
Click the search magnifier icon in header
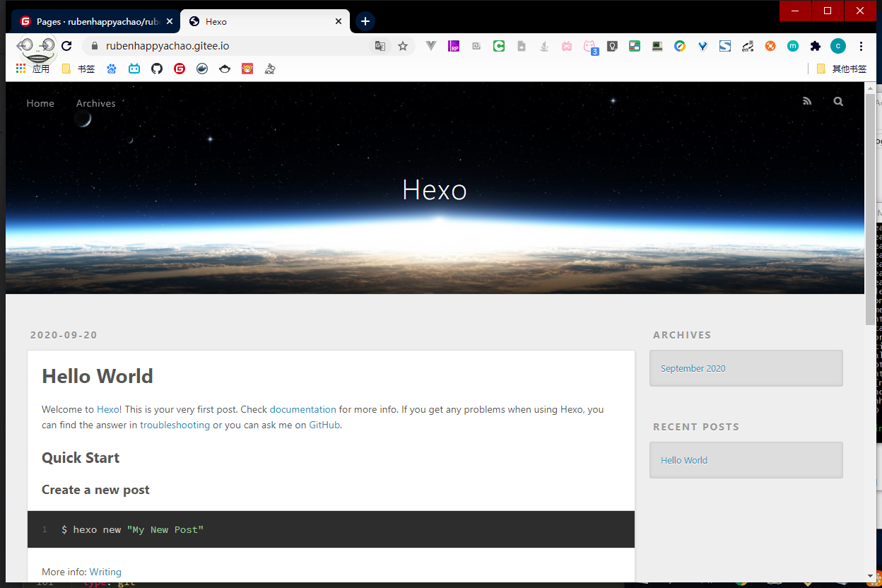838,102
